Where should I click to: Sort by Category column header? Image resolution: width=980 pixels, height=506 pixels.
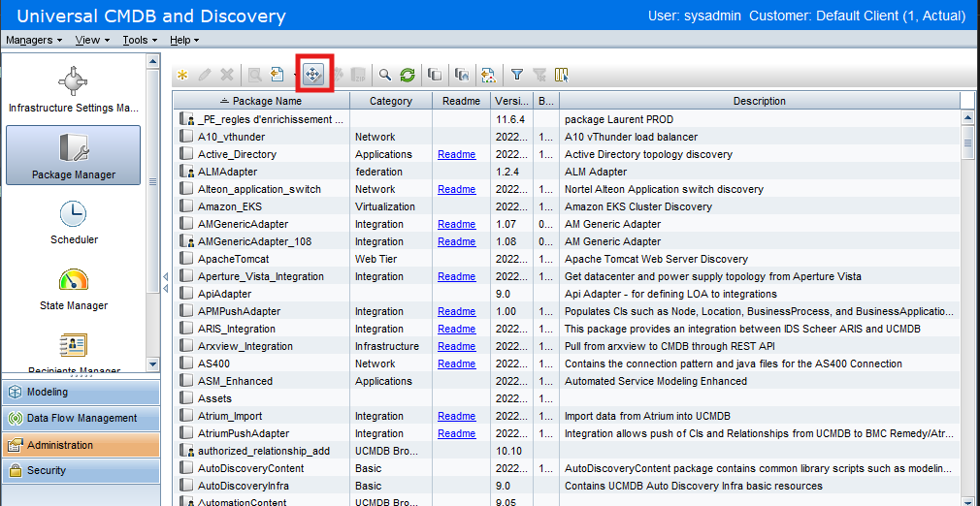click(x=391, y=101)
